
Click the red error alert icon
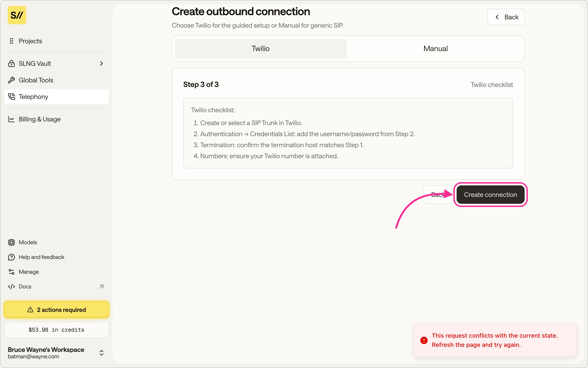click(x=424, y=340)
